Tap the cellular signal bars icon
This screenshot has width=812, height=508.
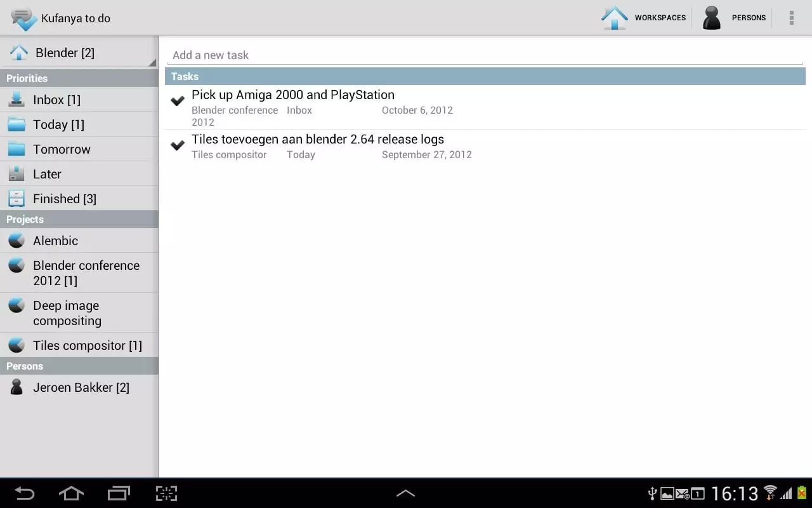787,493
